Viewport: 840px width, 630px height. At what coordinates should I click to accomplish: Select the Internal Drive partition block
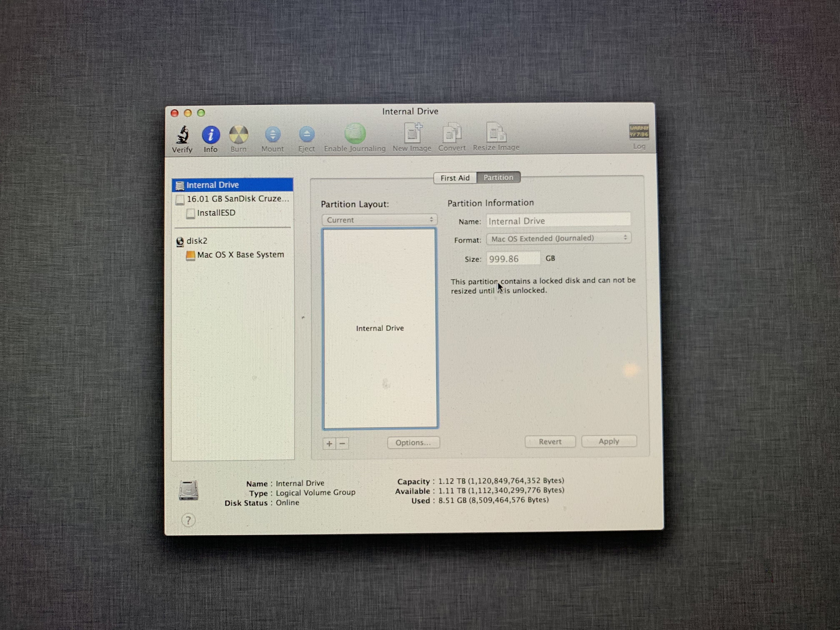coord(380,329)
